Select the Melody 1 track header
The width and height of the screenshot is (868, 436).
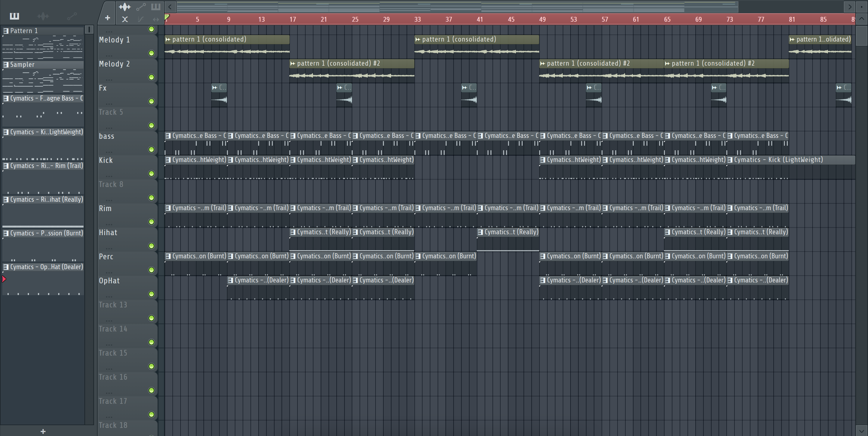coord(128,47)
